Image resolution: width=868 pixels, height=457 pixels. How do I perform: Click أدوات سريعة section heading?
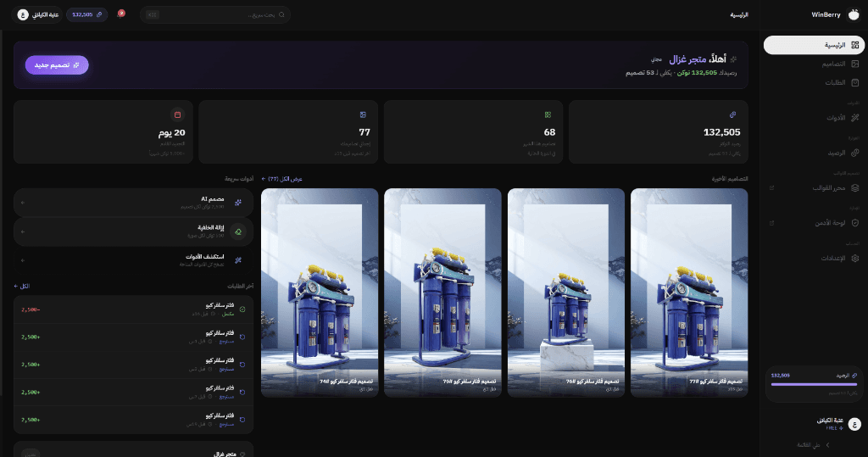coord(239,179)
